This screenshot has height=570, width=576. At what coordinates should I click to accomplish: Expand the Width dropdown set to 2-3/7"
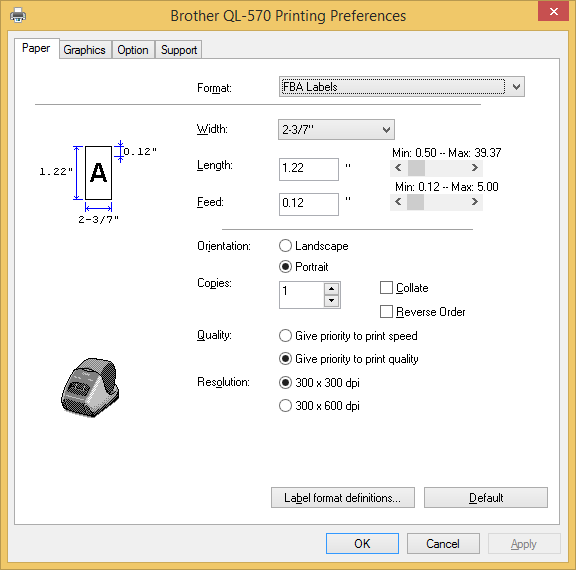point(336,129)
